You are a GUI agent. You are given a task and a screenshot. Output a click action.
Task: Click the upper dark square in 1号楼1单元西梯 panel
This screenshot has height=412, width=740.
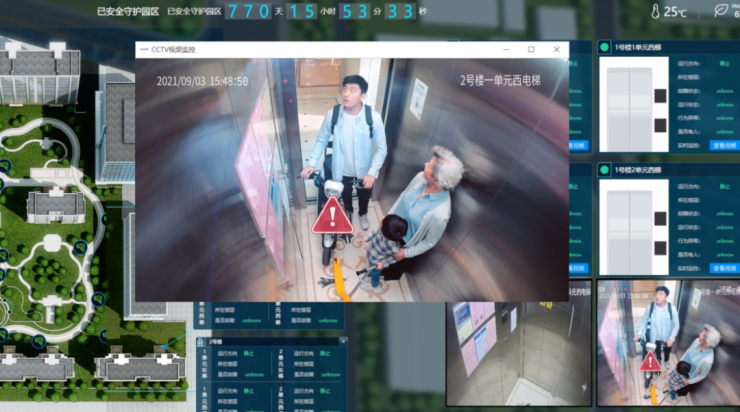[660, 96]
